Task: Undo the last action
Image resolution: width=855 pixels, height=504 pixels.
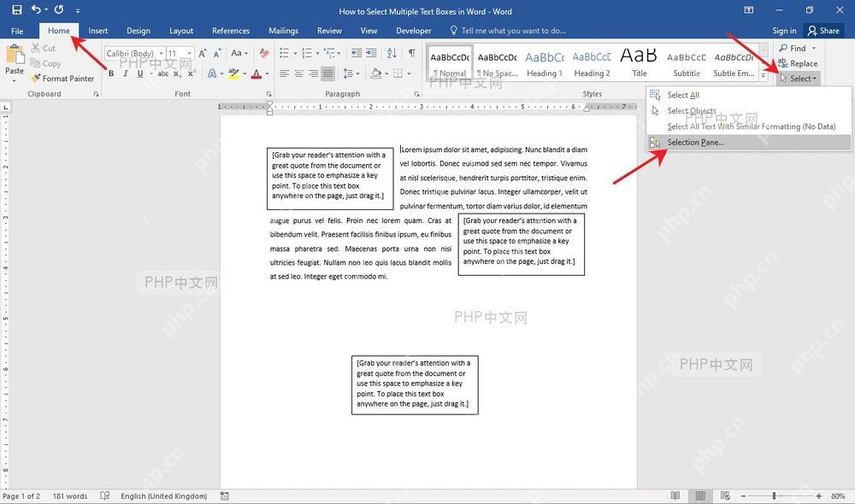Action: click(36, 9)
